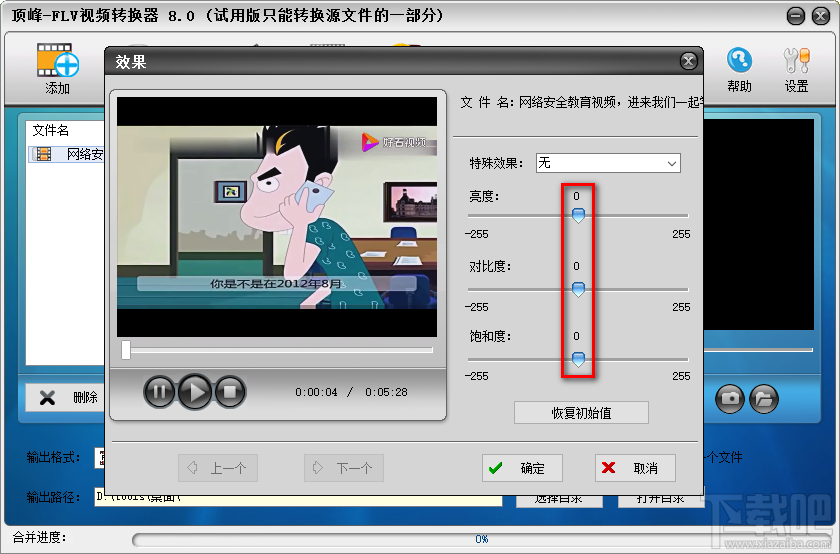Click the Restore defaults button

click(x=581, y=413)
